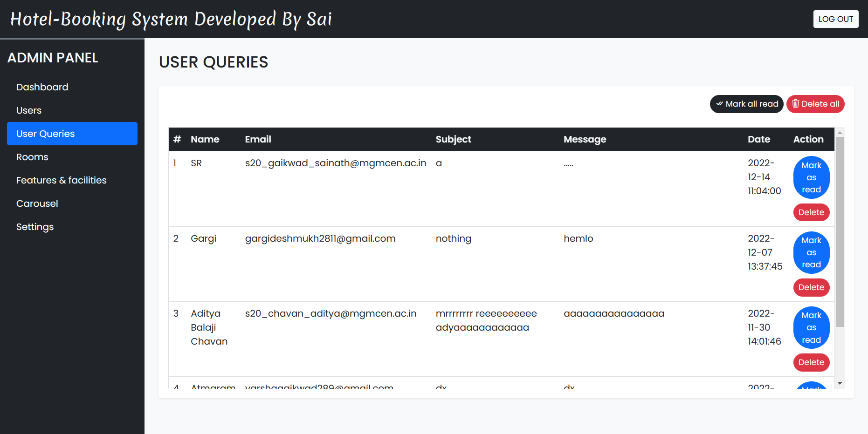Click the LOG OUT button
The image size is (868, 434).
836,19
